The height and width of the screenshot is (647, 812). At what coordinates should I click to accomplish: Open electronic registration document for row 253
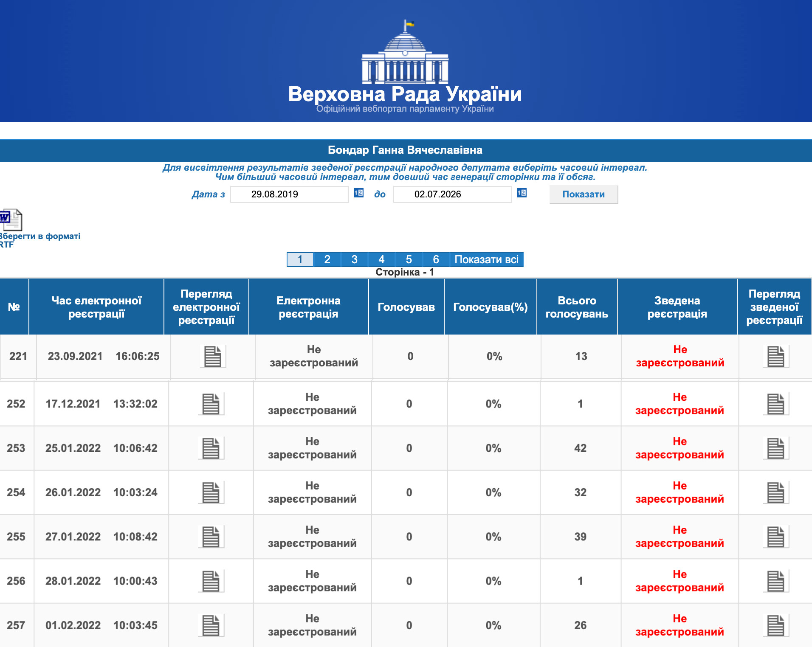coord(211,448)
